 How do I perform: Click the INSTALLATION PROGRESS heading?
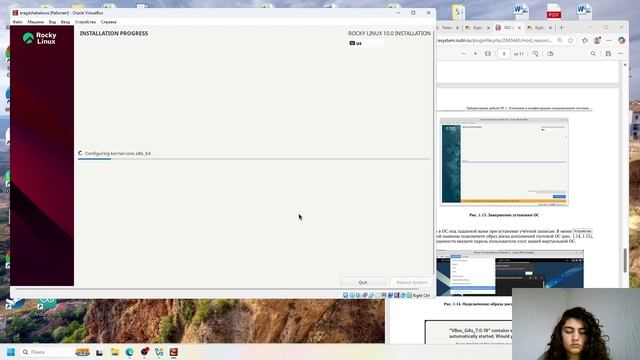tap(114, 33)
